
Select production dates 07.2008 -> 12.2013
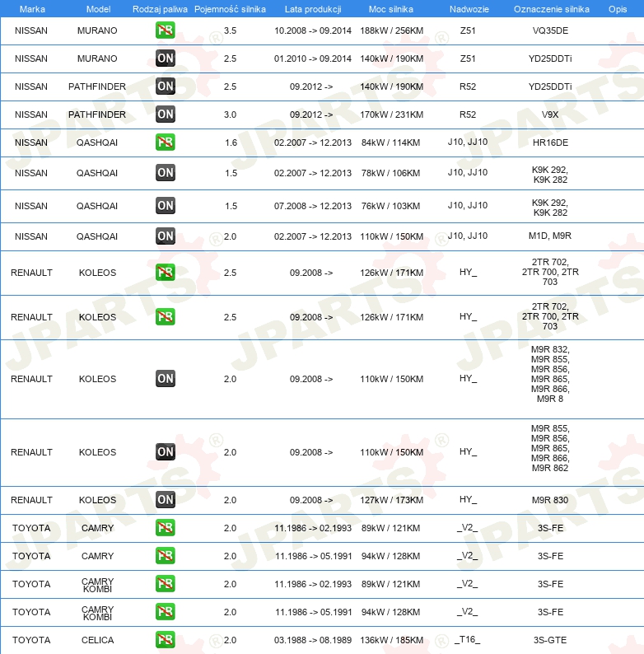pyautogui.click(x=313, y=206)
